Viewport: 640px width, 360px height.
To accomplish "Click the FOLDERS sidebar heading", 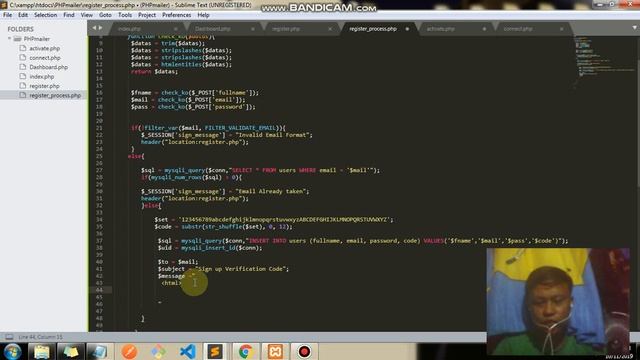I will (20, 29).
